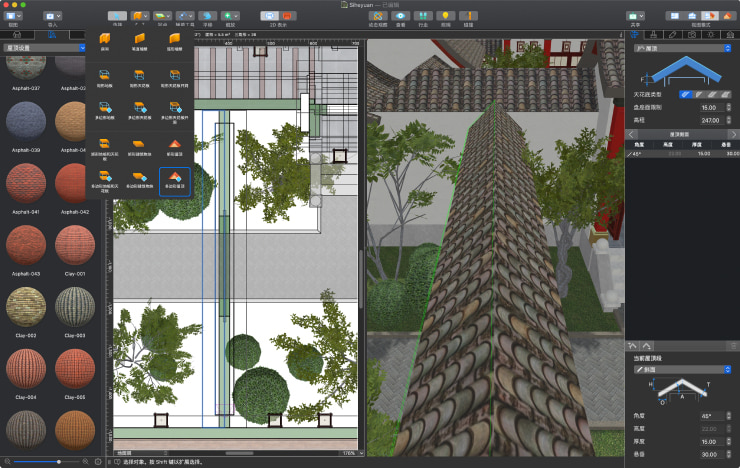Viewport: 740px width, 468px height.
Task: Open the zoom magnifier dropdown in toolbar
Action: [230, 16]
